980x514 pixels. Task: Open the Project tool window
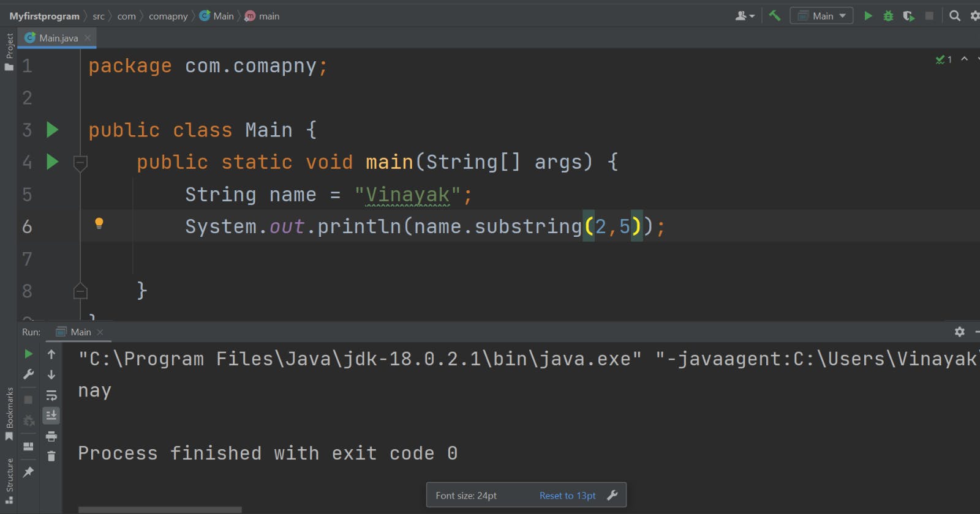pos(9,52)
